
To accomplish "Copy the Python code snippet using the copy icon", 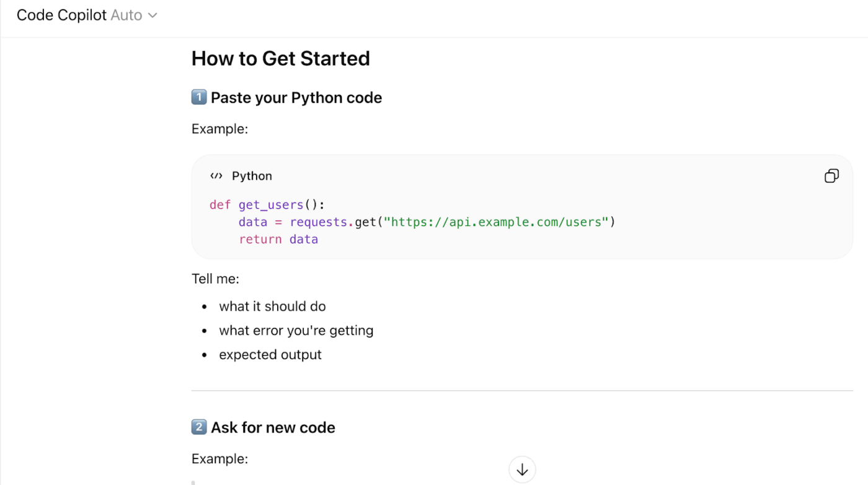I will (831, 175).
